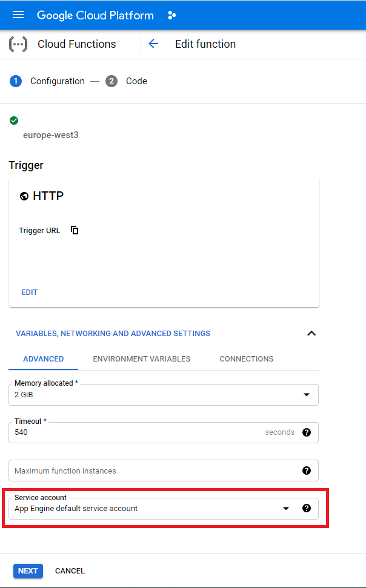
Task: Click the project selector dots icon
Action: click(x=172, y=15)
